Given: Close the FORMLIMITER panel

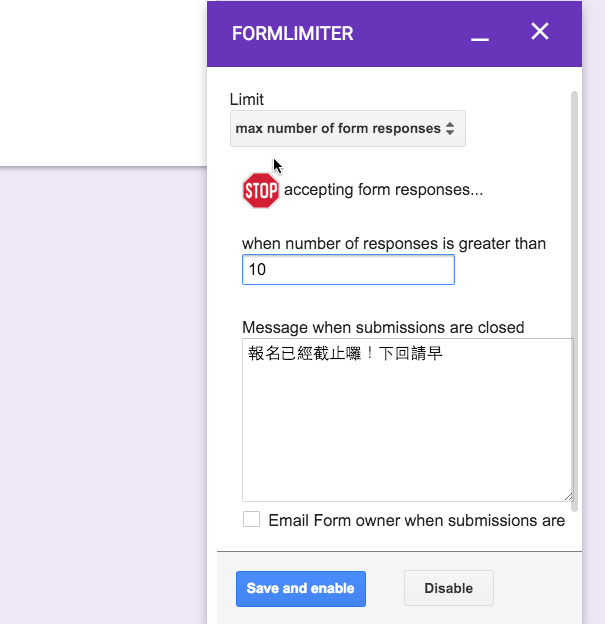Looking at the screenshot, I should (540, 31).
